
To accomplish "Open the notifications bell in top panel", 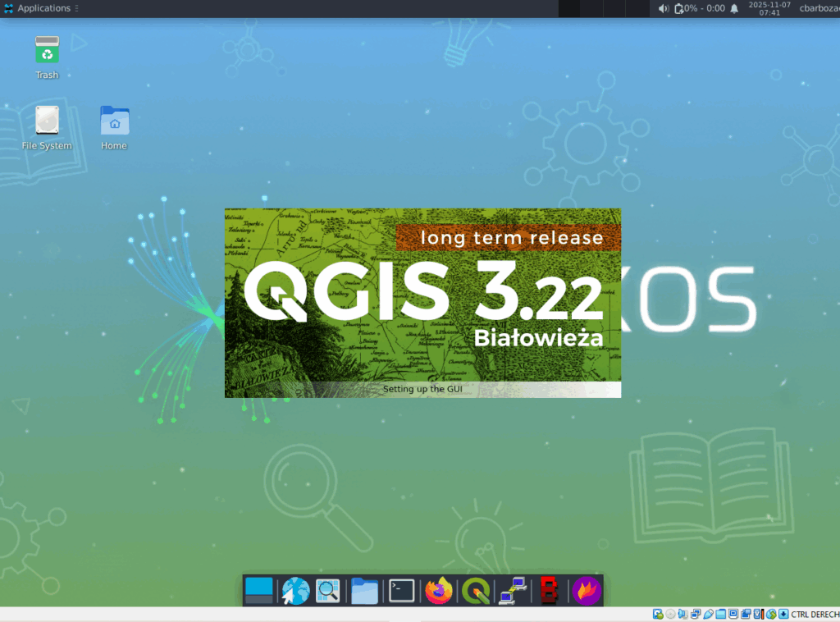I will [734, 8].
